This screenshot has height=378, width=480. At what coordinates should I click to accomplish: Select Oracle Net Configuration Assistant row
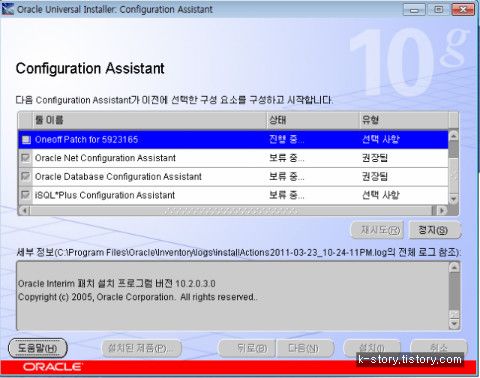[233, 158]
